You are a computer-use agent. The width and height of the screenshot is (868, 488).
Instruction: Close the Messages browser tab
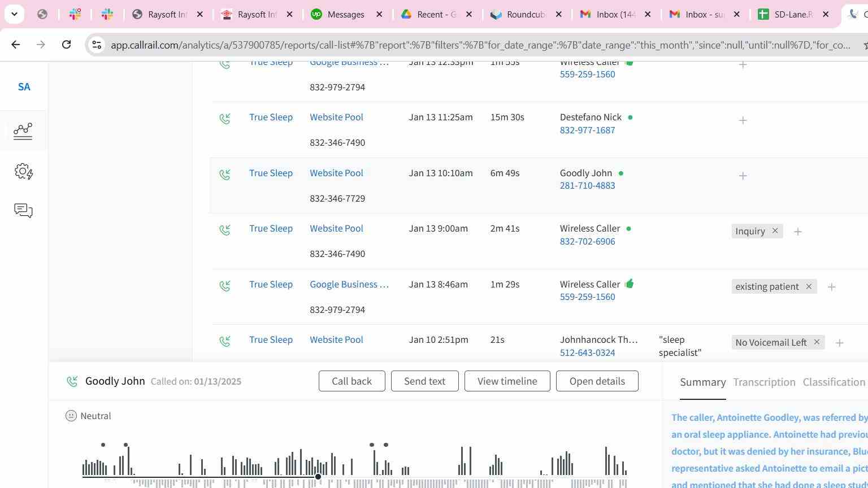380,14
